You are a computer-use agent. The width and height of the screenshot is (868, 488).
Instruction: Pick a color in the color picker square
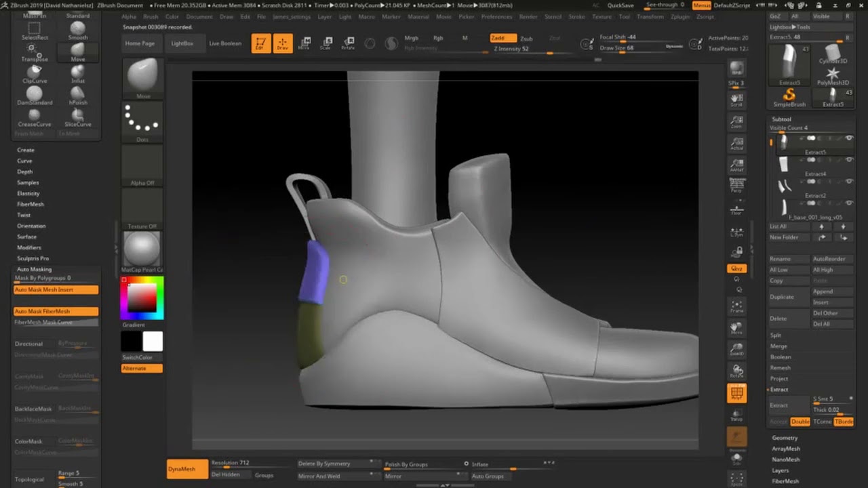[x=142, y=298]
